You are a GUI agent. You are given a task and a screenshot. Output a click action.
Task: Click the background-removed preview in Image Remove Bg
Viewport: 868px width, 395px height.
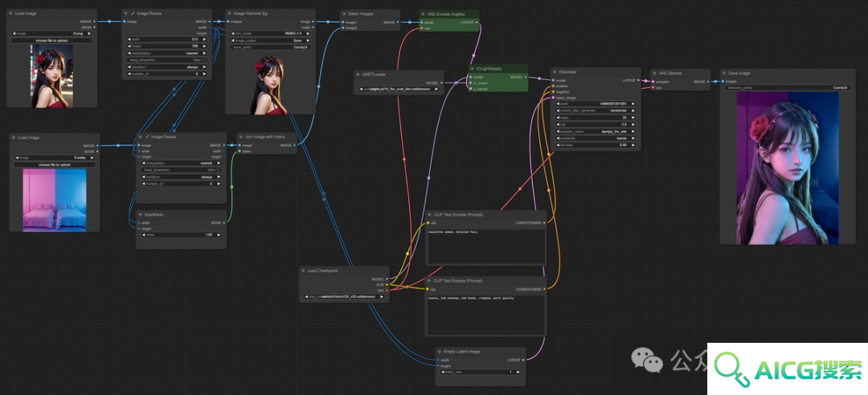click(269, 84)
